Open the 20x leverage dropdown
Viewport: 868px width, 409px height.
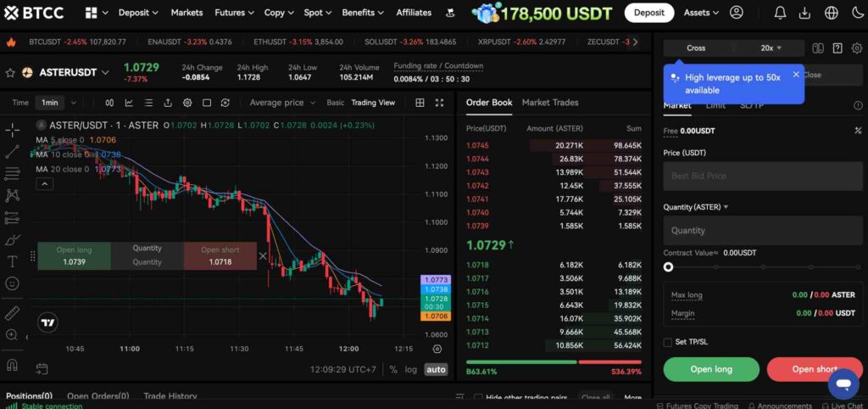pyautogui.click(x=771, y=48)
